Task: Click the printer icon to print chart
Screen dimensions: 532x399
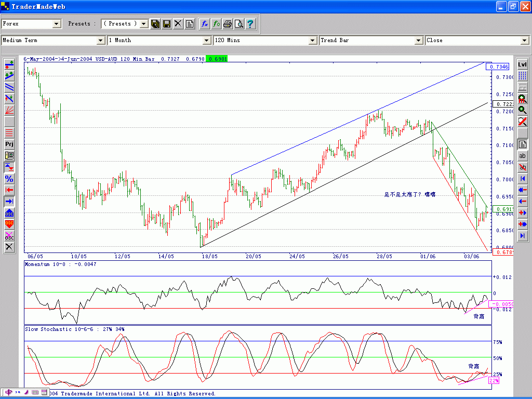Action: pos(228,24)
